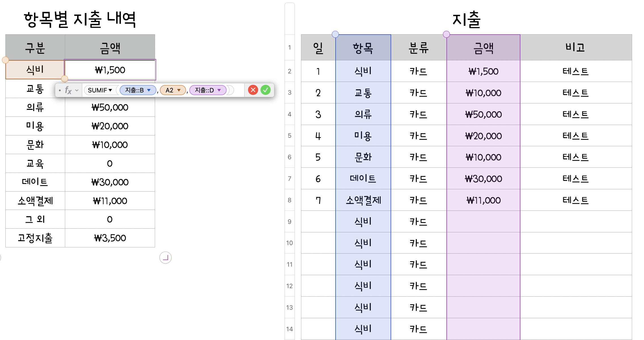The image size is (644, 340).
Task: Cancel the formula edit with red X
Action: coord(253,90)
